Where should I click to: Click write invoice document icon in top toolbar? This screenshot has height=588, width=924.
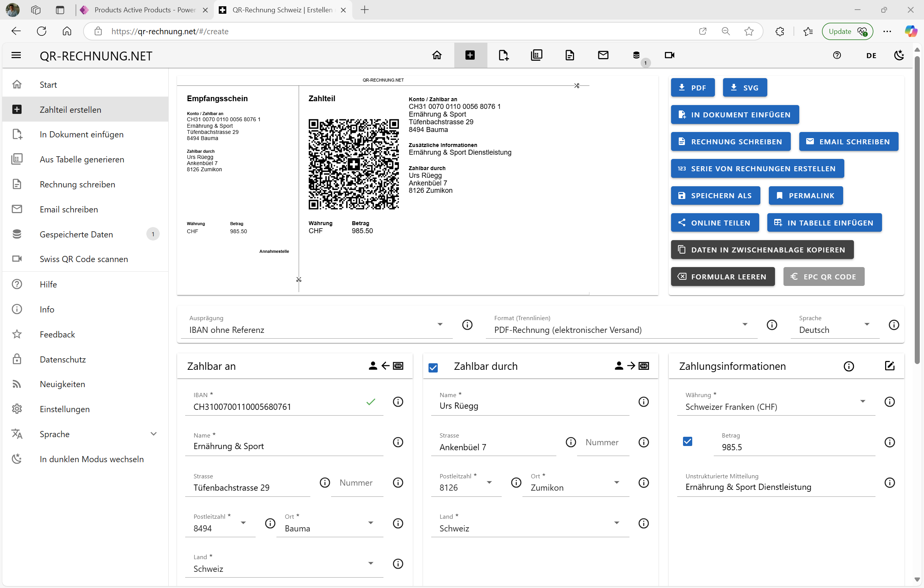570,55
